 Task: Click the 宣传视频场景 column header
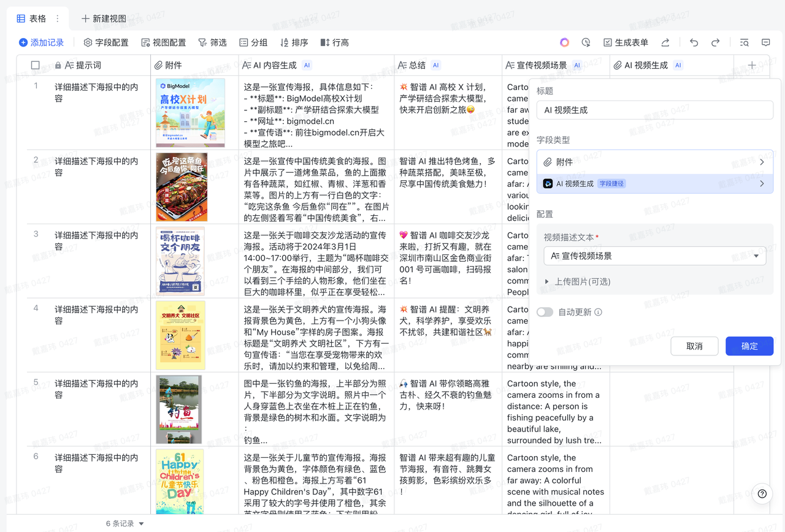pyautogui.click(x=556, y=65)
